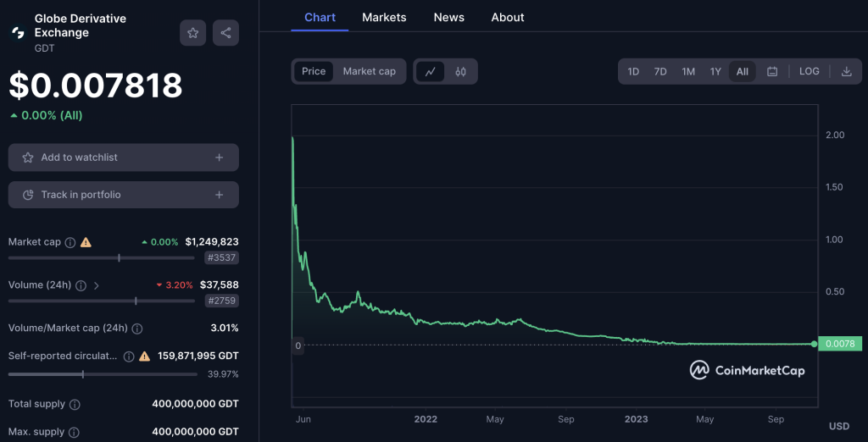Click the Volume rank slider bar
The image size is (868, 442).
click(102, 301)
